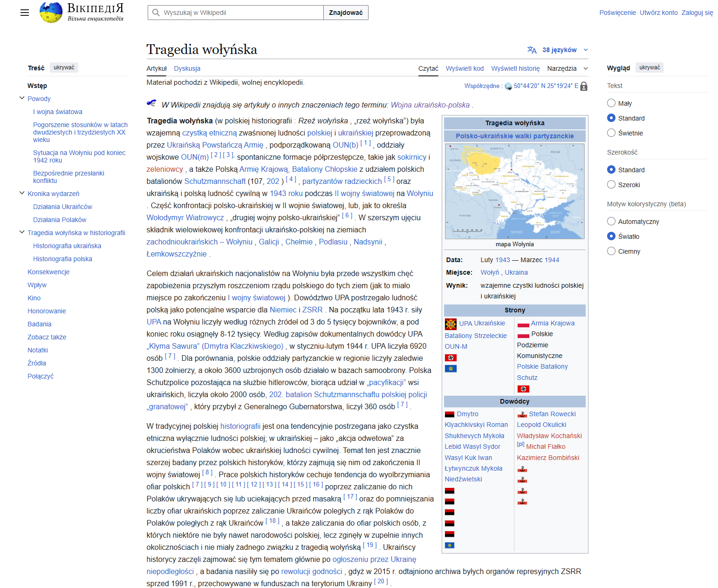Click the red-black flag next to Dmytro
The width and height of the screenshot is (718, 588).
(x=449, y=414)
